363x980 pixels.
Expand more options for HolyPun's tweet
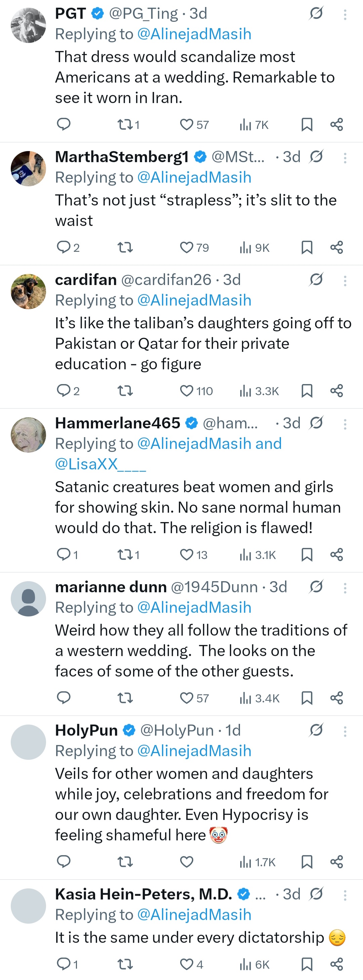[x=345, y=731]
